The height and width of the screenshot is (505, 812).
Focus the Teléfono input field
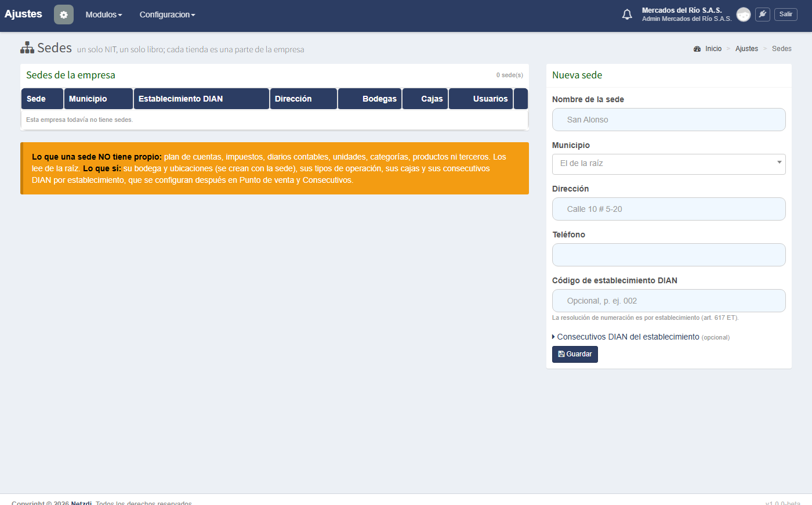click(x=669, y=255)
